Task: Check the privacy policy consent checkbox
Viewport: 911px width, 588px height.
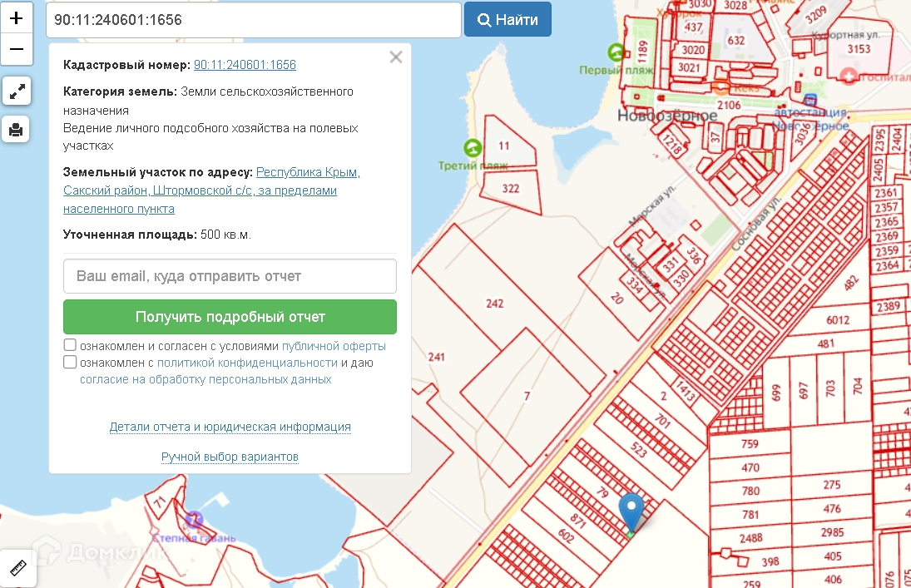Action: [x=70, y=362]
